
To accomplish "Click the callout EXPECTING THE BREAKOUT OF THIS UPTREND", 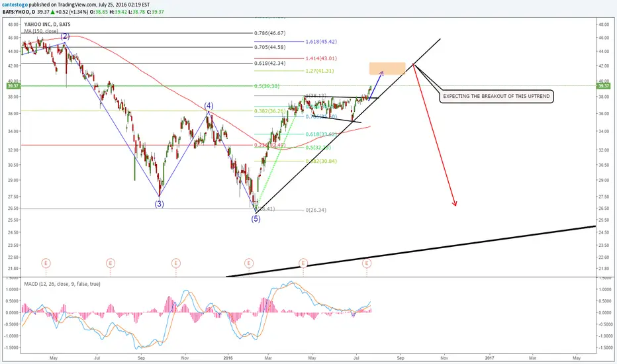I will (497, 96).
